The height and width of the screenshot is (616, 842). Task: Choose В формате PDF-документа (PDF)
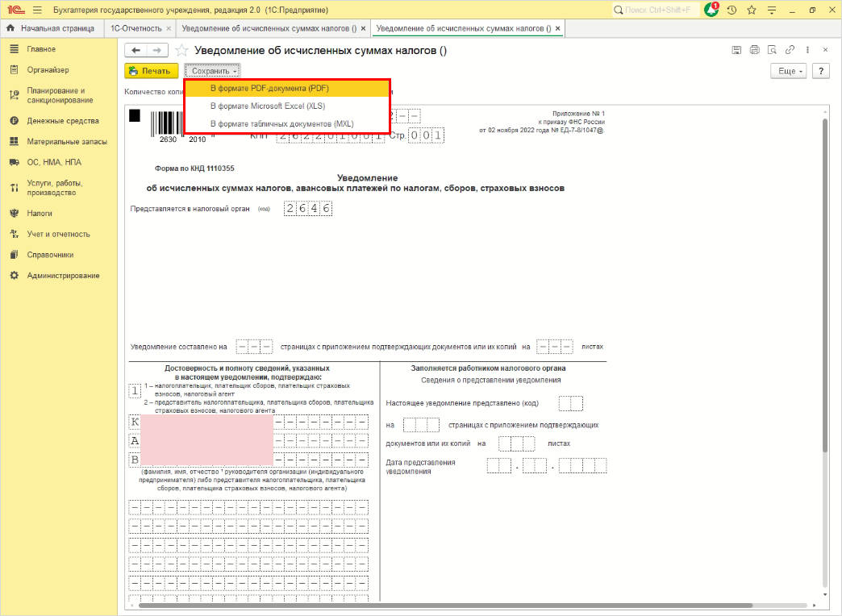click(x=287, y=88)
